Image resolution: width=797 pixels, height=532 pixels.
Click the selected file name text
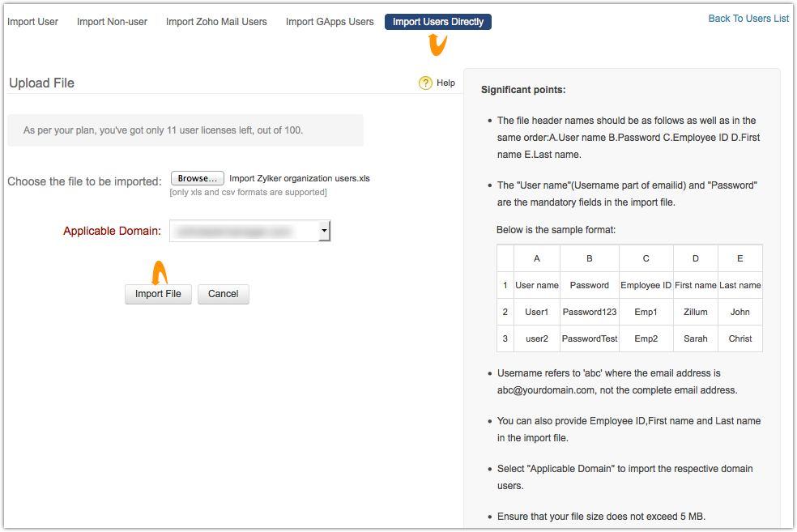(x=300, y=178)
